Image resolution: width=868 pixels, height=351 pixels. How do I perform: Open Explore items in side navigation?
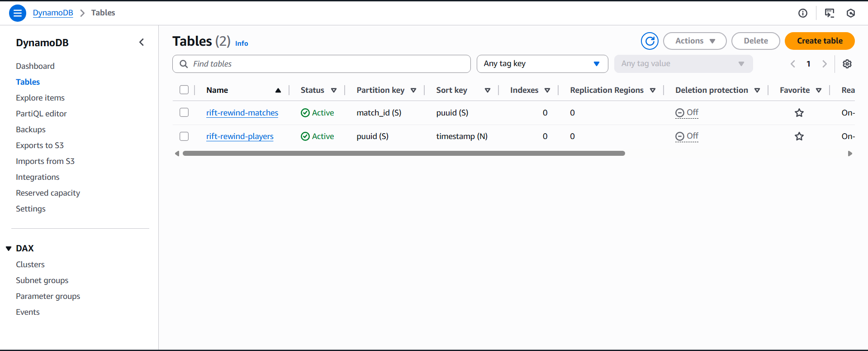(x=40, y=98)
